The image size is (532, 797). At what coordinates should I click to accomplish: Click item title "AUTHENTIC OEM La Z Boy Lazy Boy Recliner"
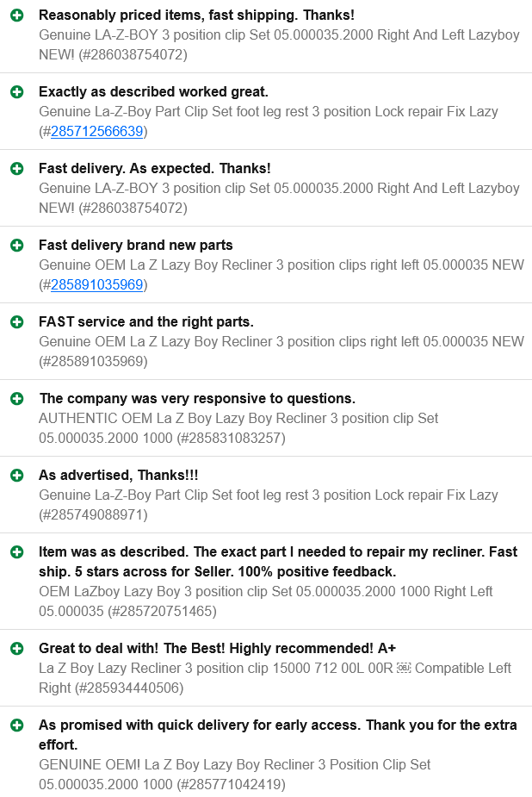pos(238,428)
